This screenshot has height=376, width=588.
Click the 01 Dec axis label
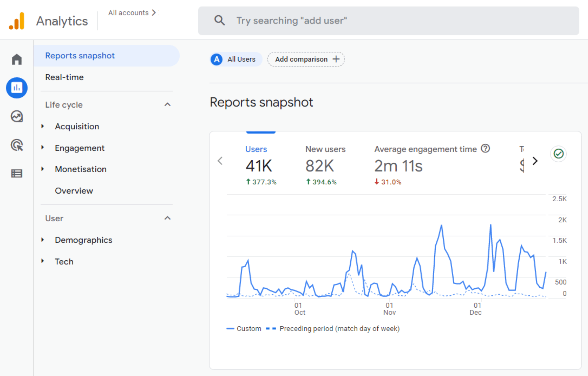(476, 309)
